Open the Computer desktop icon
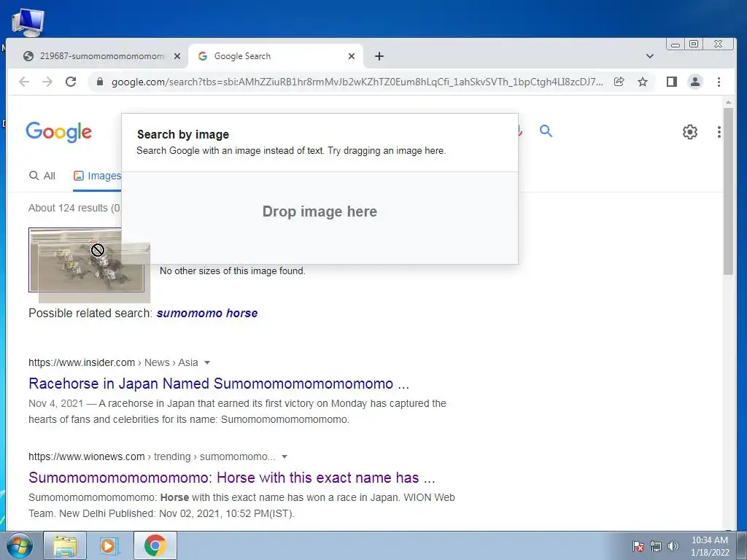747x560 pixels. (28, 23)
